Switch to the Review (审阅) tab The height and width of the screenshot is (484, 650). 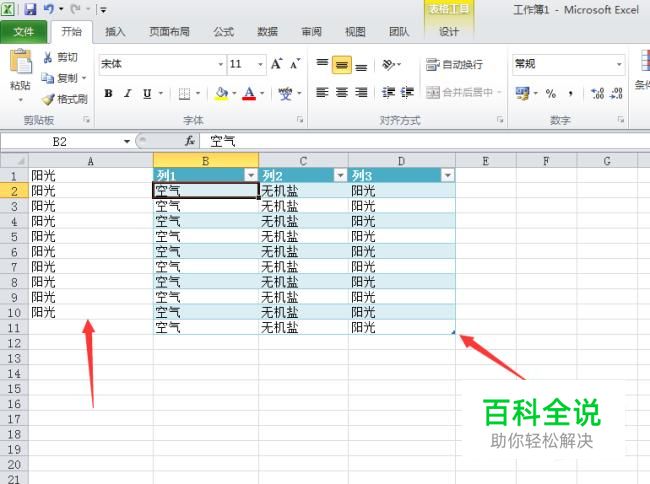pos(312,32)
